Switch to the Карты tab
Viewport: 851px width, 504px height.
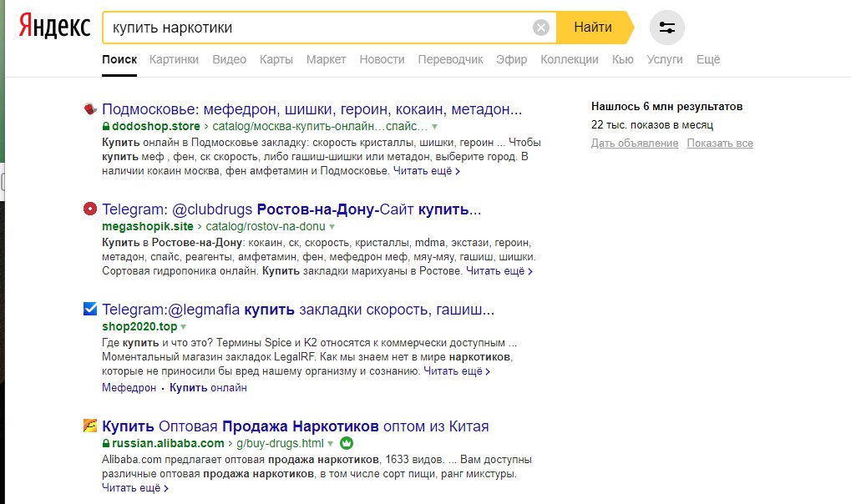pyautogui.click(x=276, y=60)
